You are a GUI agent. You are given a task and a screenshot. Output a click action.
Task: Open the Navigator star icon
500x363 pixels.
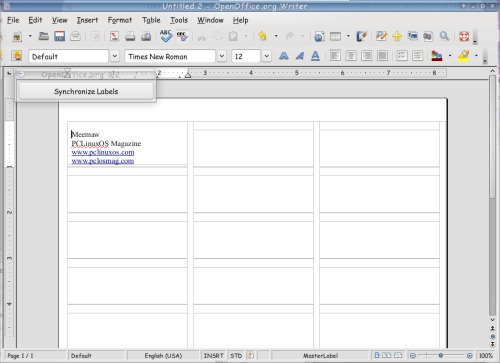397,36
